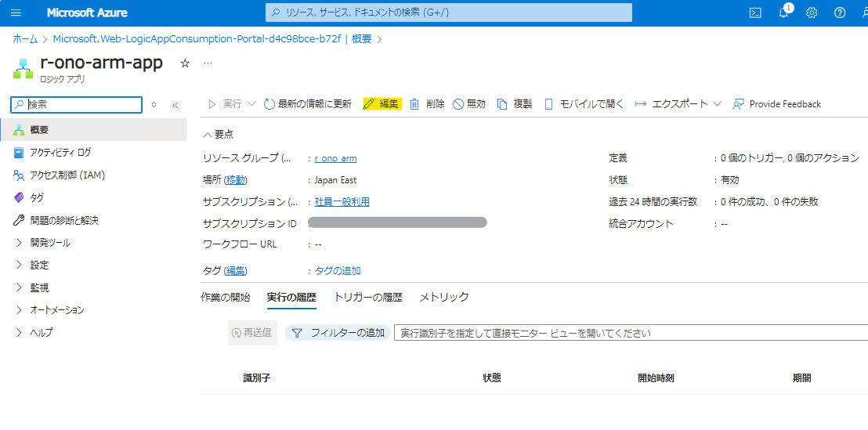
Task: Open the エクスポート dropdown
Action: 678,104
